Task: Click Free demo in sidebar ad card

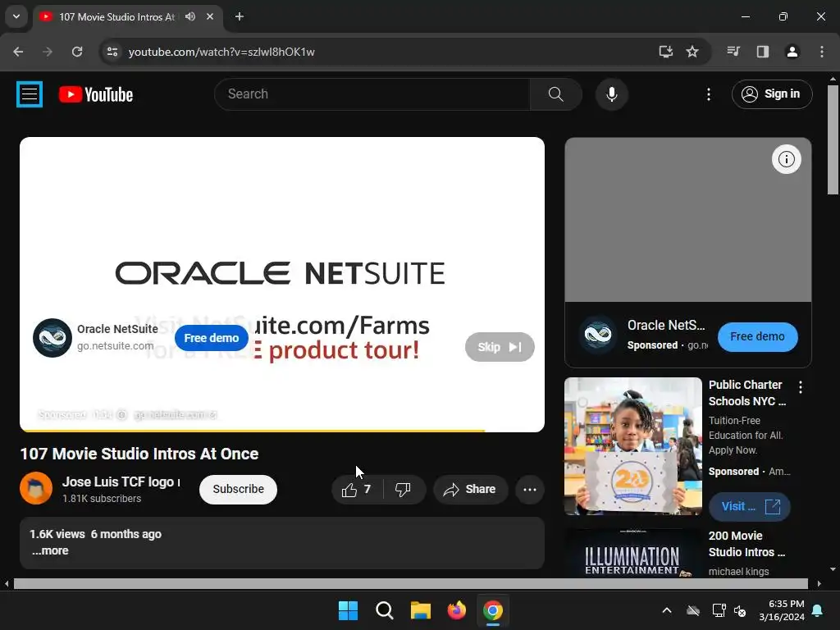Action: (x=757, y=336)
